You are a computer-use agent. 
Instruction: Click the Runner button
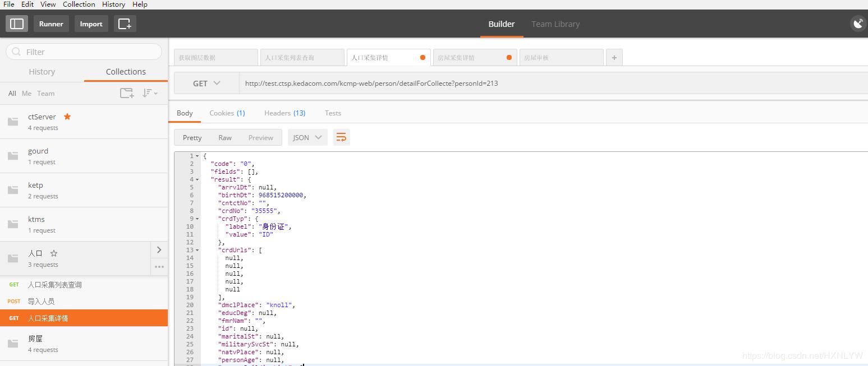pyautogui.click(x=51, y=24)
